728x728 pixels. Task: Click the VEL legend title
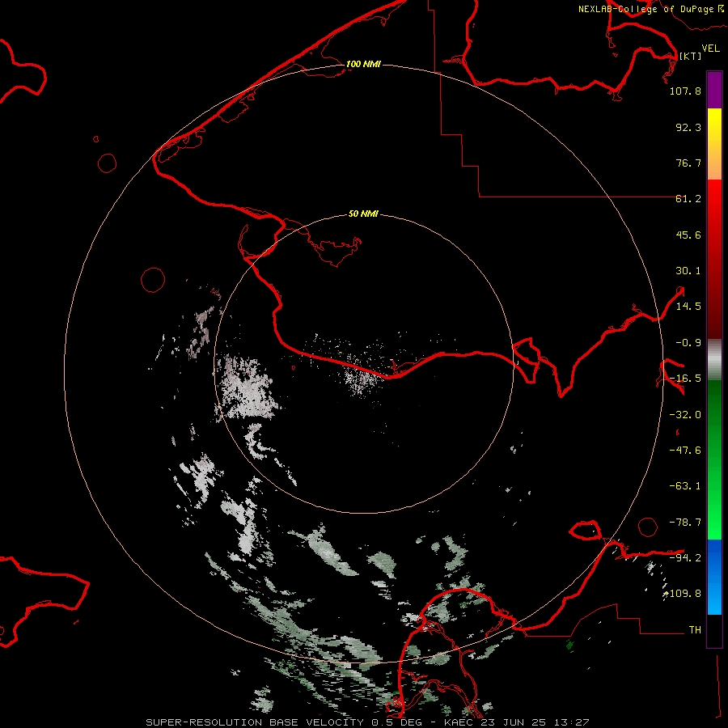(711, 49)
